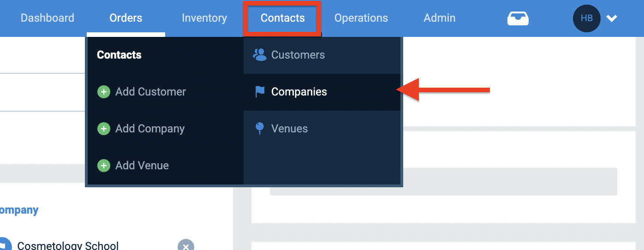
Task: Choose the Venues menu entry
Action: click(322, 129)
